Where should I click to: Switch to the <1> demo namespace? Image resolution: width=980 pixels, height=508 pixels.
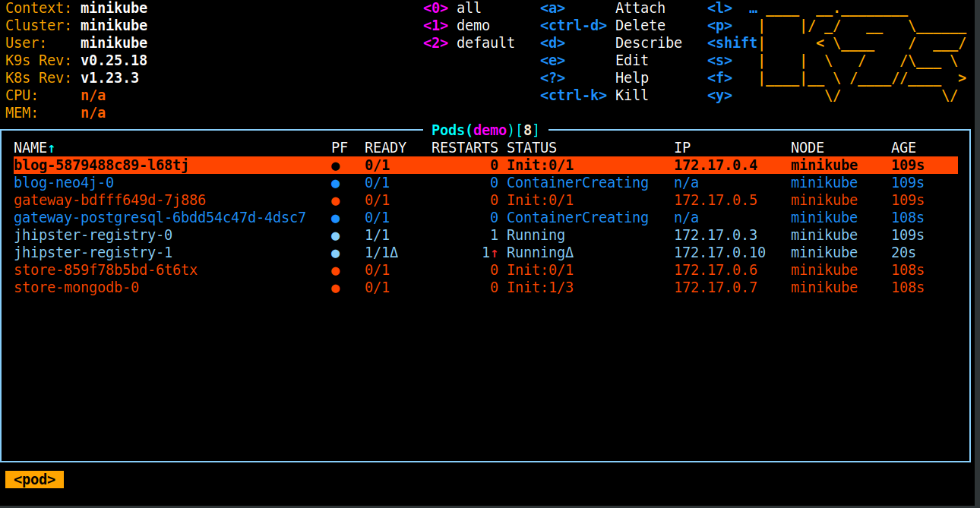click(x=457, y=26)
